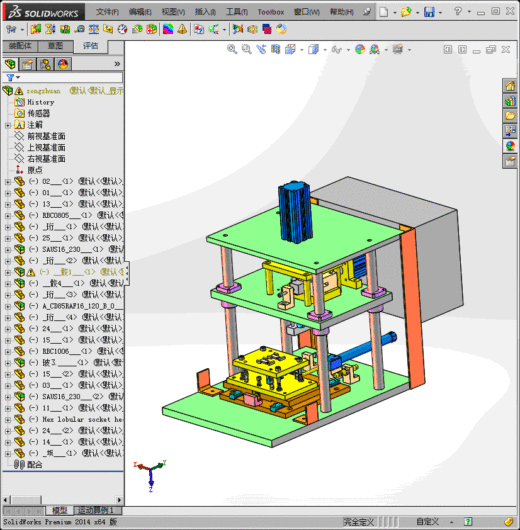This screenshot has height=530, width=520.
Task: Open the ConfigurationManager tab icon
Action: point(45,64)
